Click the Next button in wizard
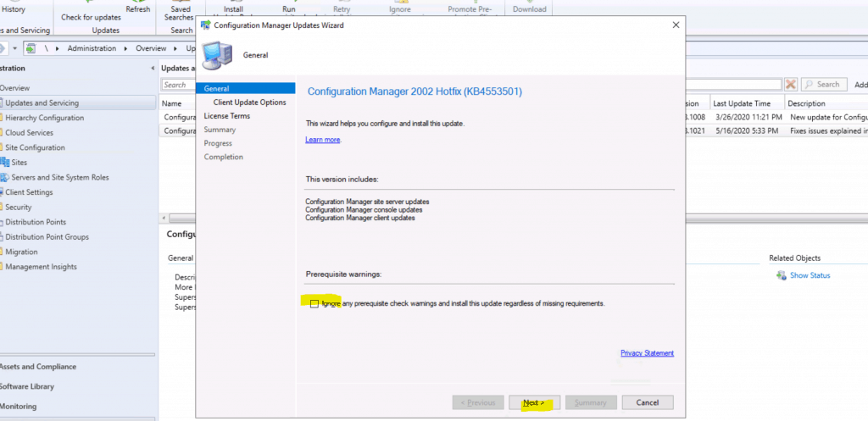This screenshot has height=421, width=868. tap(534, 402)
